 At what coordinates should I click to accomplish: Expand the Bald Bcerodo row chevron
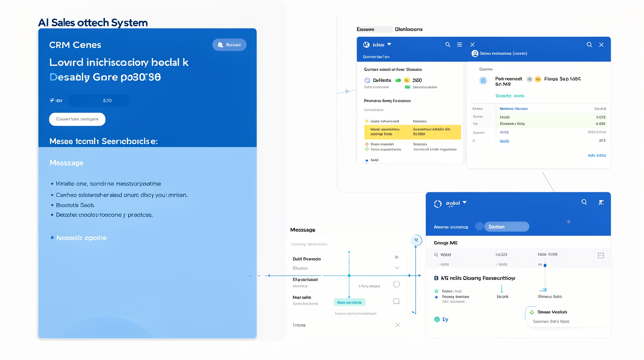coord(397,268)
